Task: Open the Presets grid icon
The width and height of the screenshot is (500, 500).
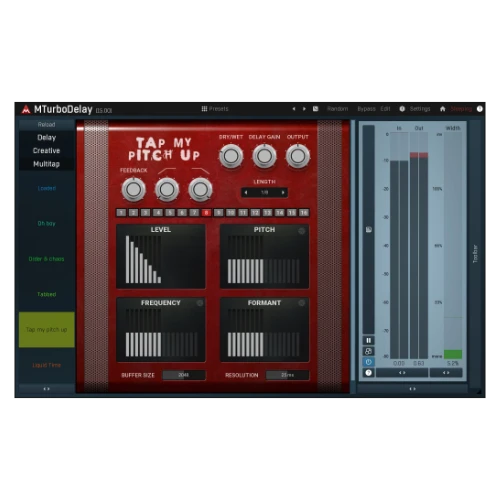Action: coord(204,109)
